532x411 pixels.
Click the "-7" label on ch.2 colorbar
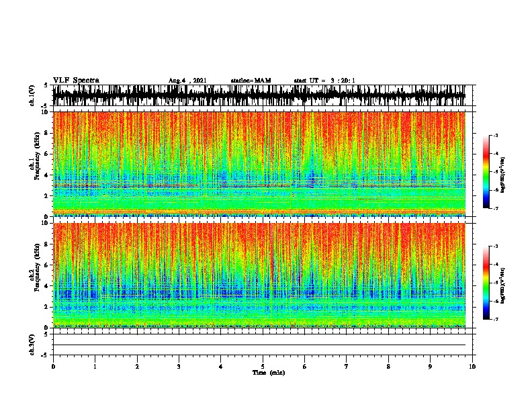click(x=496, y=320)
